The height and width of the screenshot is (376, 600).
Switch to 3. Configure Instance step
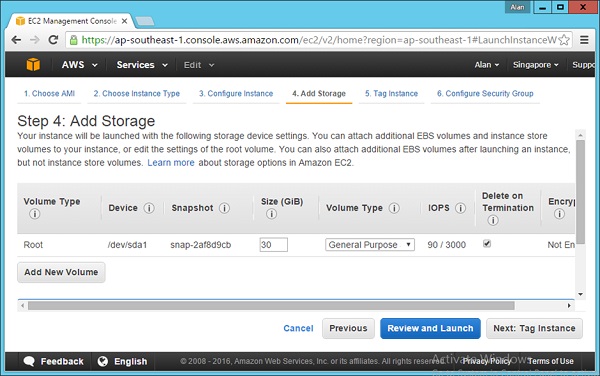[236, 93]
